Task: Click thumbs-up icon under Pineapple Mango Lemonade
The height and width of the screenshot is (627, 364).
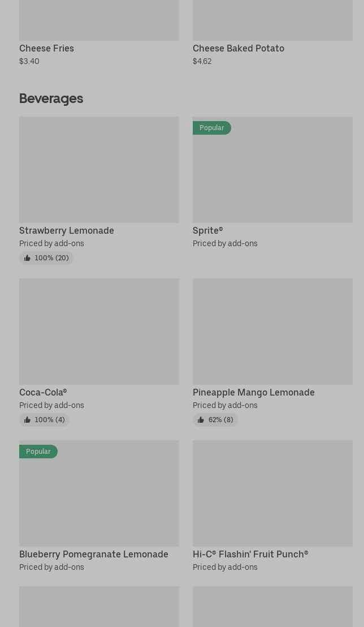Action: coord(201,420)
